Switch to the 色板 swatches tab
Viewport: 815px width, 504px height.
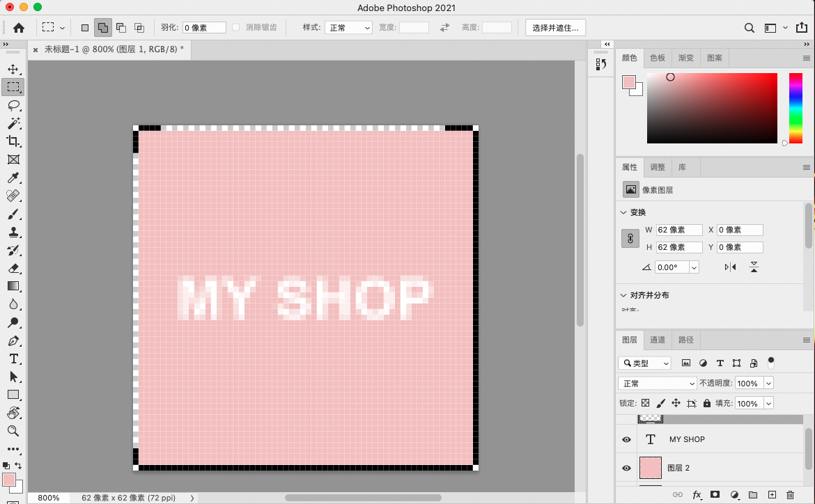pyautogui.click(x=658, y=58)
